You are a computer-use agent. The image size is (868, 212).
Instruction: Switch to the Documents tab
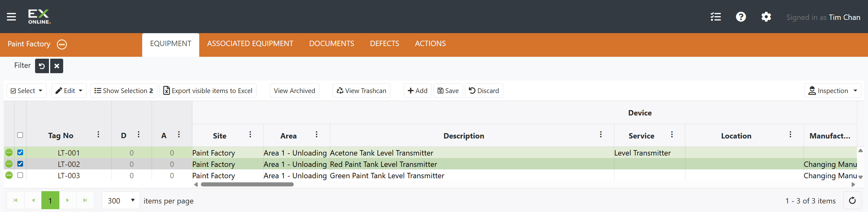332,44
